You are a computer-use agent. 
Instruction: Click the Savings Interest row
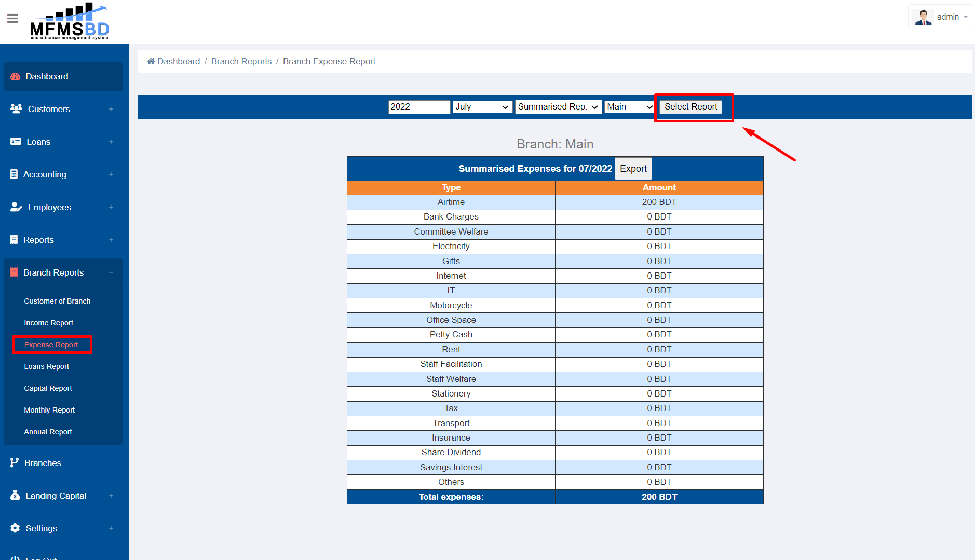555,468
